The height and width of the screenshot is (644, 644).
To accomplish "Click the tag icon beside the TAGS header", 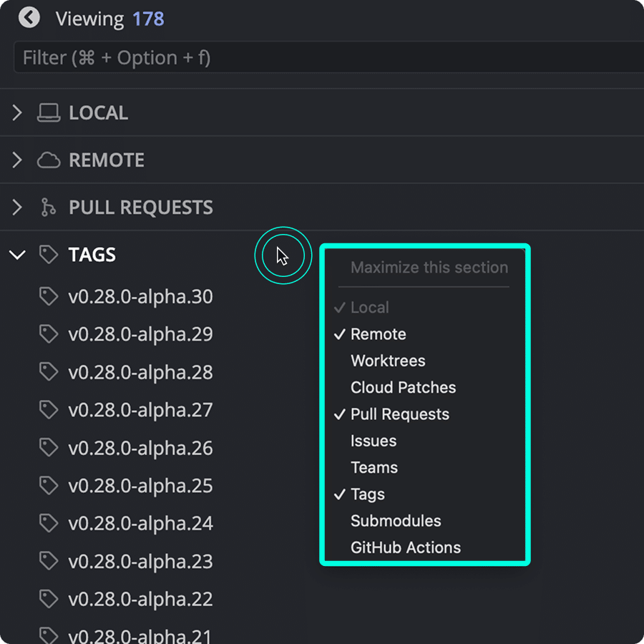I will pyautogui.click(x=47, y=254).
